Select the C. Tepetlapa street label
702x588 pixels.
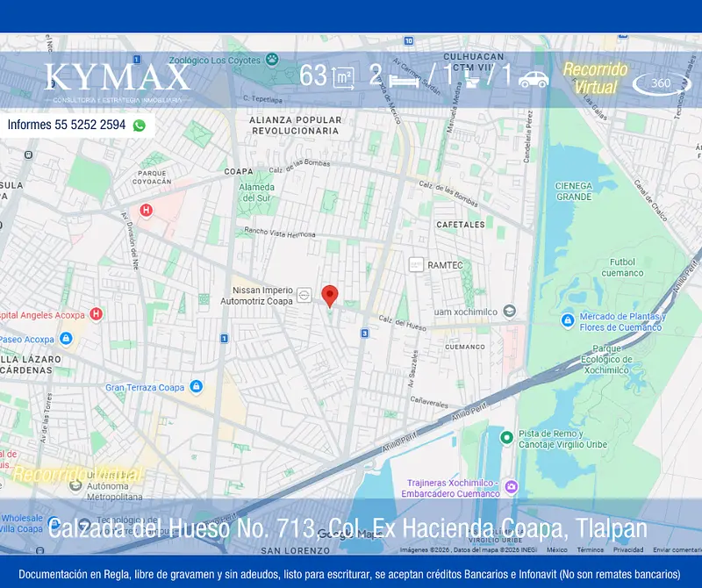click(x=262, y=98)
